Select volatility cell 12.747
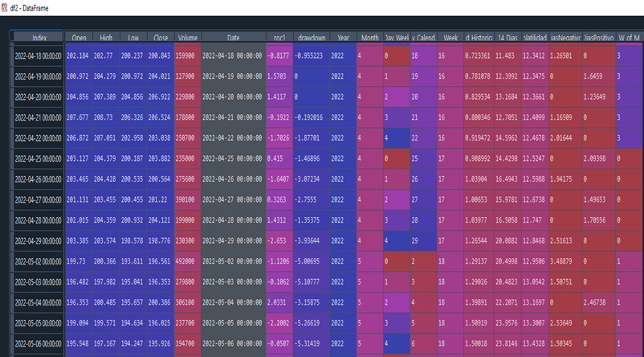The width and height of the screenshot is (644, 357). [535, 220]
